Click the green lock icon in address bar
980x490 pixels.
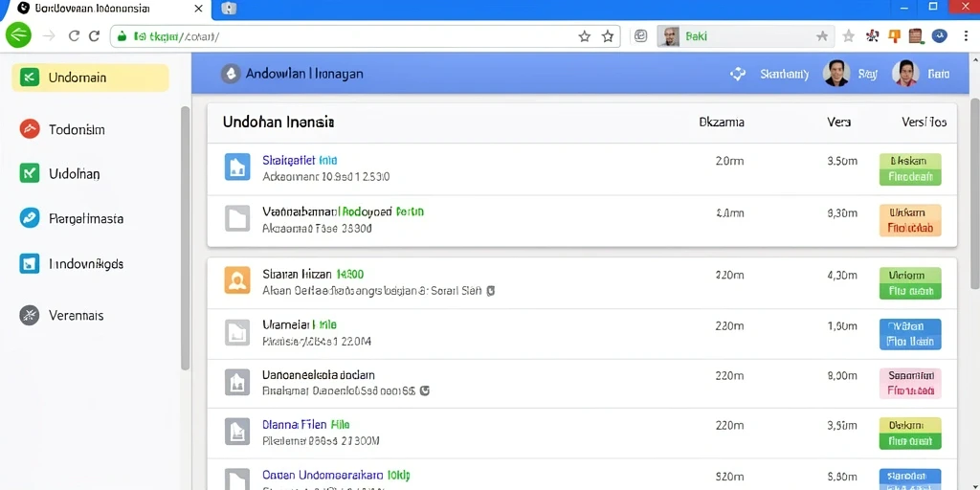(122, 36)
